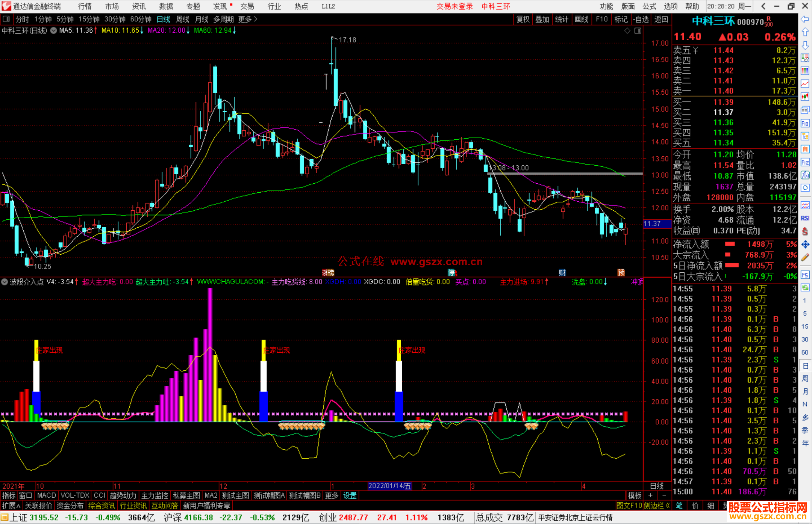Click the 设置 settings link
812x524 pixels.
(350, 495)
